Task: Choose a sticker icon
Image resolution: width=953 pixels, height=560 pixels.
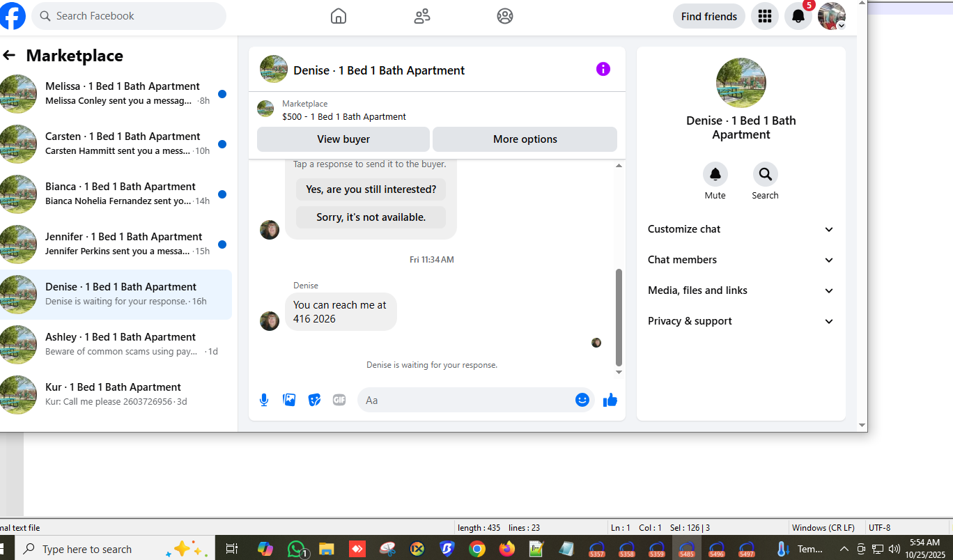Action: [314, 400]
